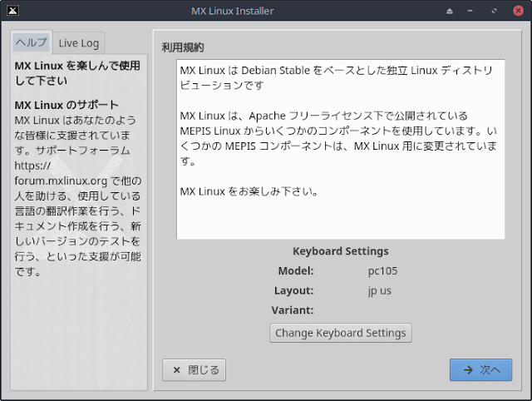Switch to the ヘルプ tab
Screen dimensions: 532x401
pos(32,42)
